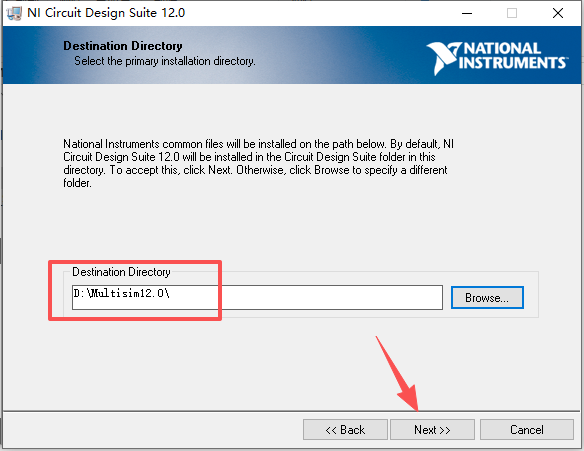Go back with << Back button
The height and width of the screenshot is (451, 584).
pos(345,430)
